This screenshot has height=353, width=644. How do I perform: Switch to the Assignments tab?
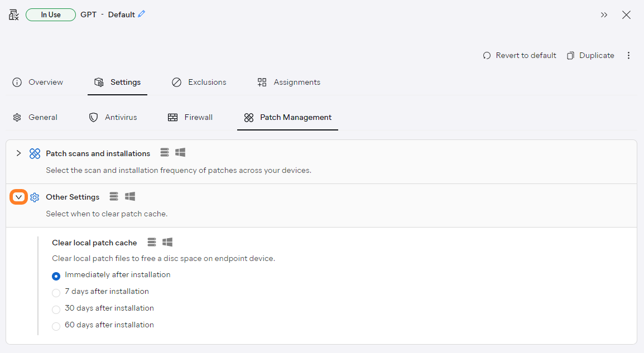tap(289, 82)
